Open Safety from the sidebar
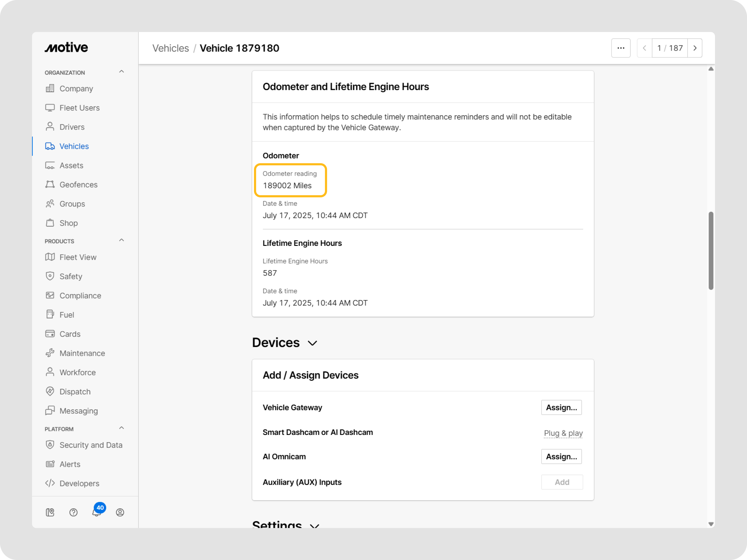 (71, 277)
